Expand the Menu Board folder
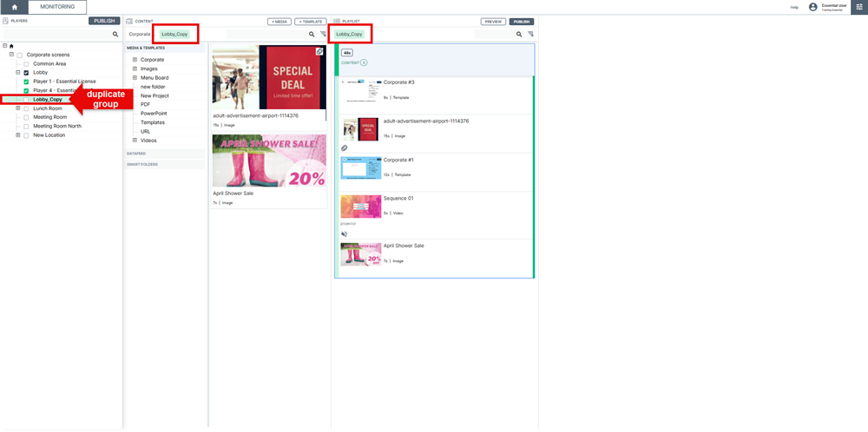This screenshot has width=868, height=432. (x=135, y=77)
